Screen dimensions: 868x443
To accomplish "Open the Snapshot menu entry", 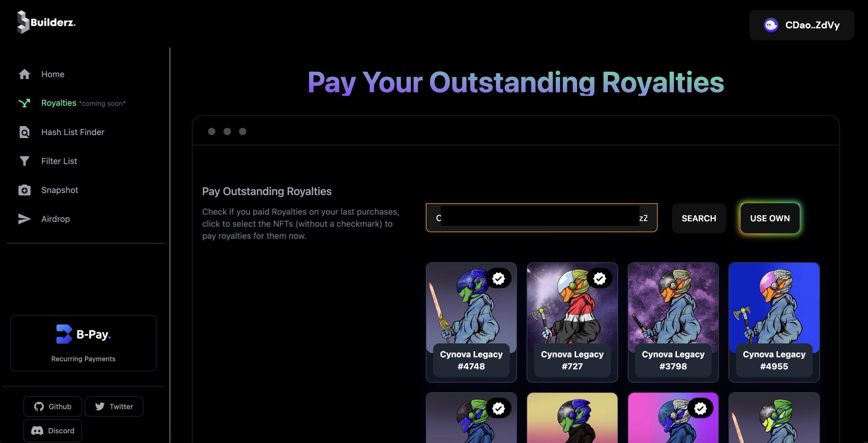I will [x=60, y=190].
